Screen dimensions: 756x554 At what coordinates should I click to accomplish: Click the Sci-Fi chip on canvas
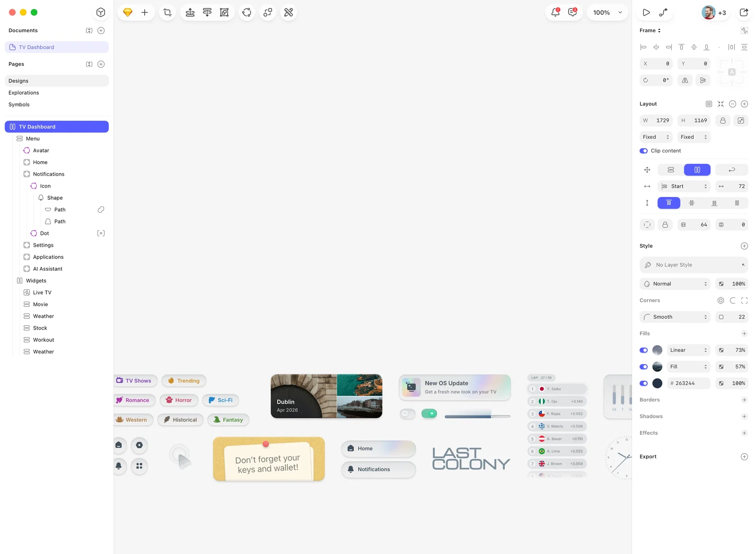tap(220, 400)
